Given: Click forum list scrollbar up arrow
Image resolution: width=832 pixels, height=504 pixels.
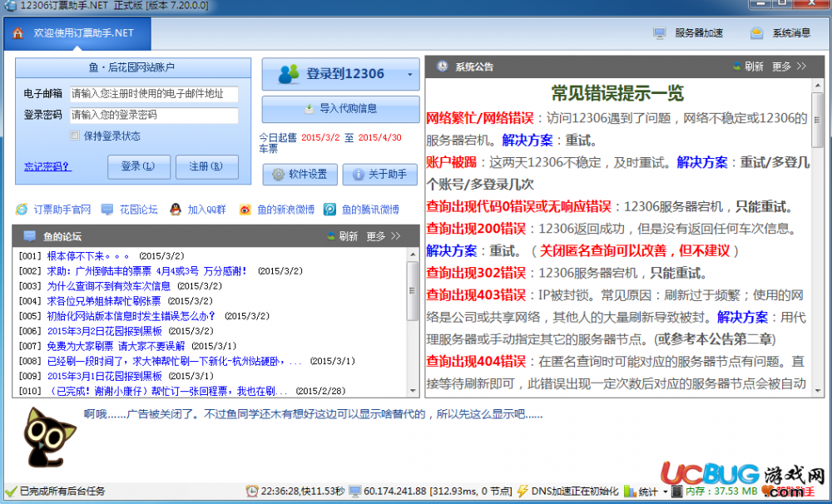Looking at the screenshot, I should [x=413, y=254].
